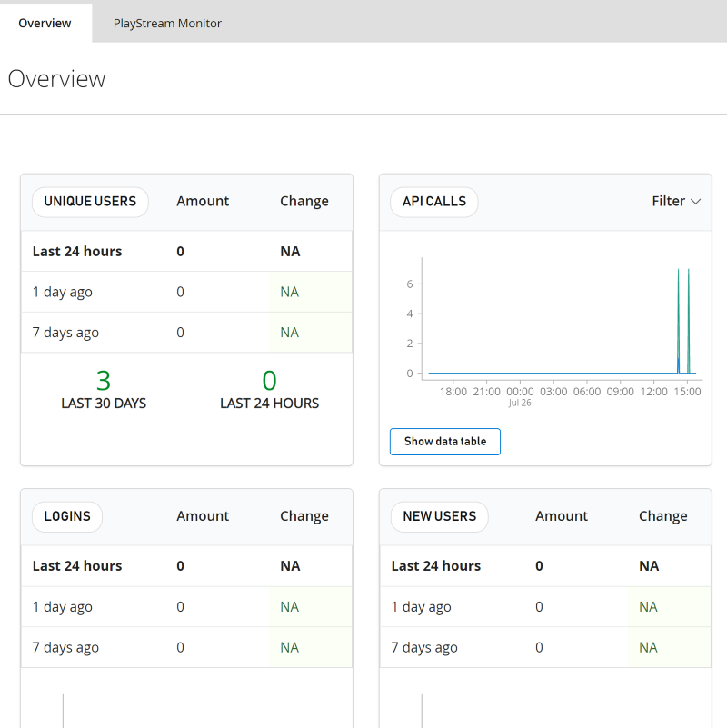Select the Overview tab
The width and height of the screenshot is (727, 728).
tap(45, 23)
